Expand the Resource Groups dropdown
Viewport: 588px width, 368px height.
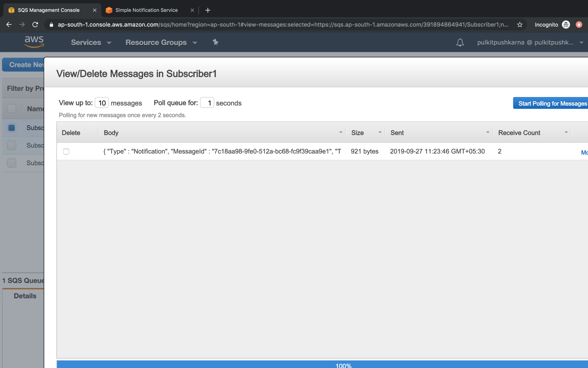point(161,43)
